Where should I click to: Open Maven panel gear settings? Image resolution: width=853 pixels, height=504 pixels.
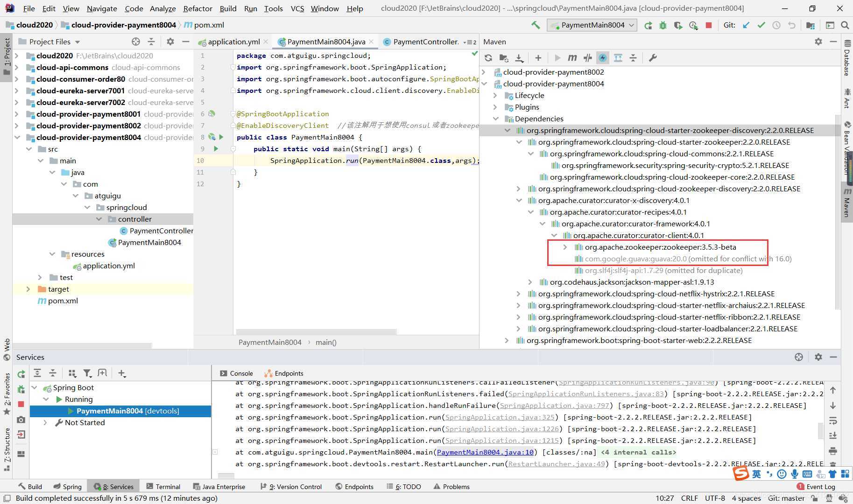[x=818, y=42]
